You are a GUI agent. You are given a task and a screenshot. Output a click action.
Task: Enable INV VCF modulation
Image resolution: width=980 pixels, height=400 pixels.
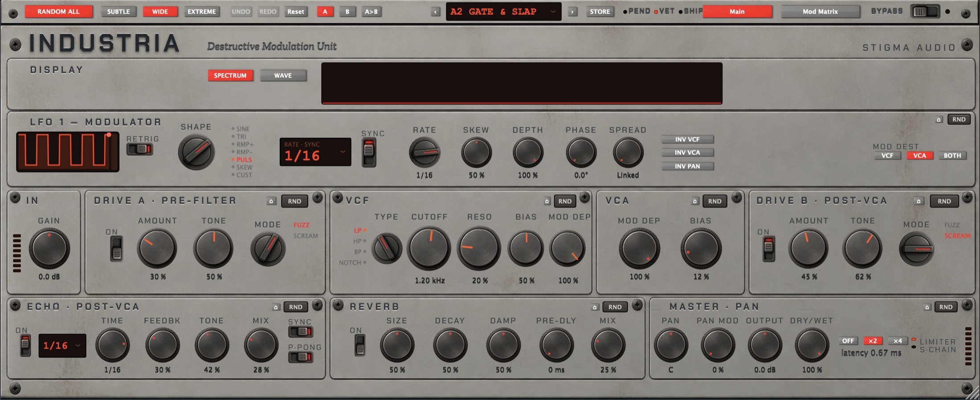click(687, 139)
